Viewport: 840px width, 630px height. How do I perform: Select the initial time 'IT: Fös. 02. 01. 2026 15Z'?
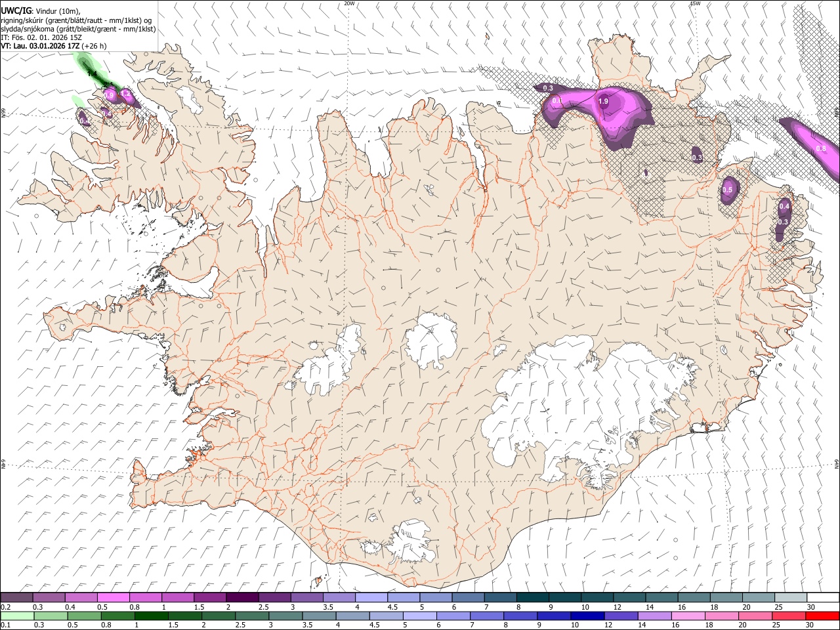[41, 37]
